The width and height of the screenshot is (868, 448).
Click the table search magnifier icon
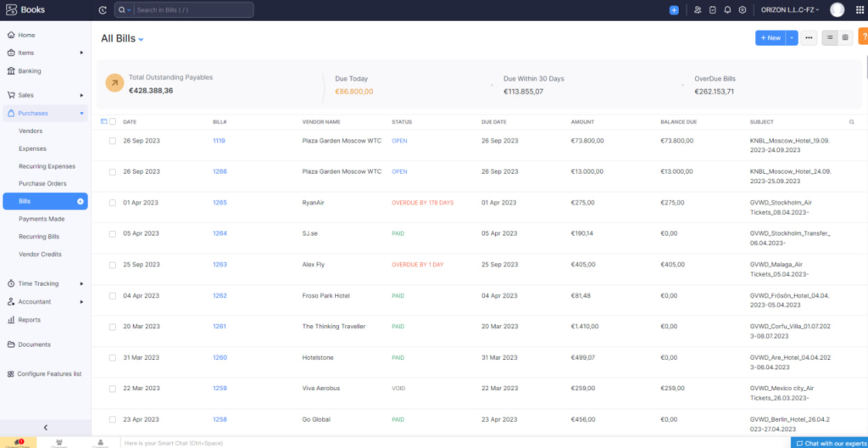(852, 122)
